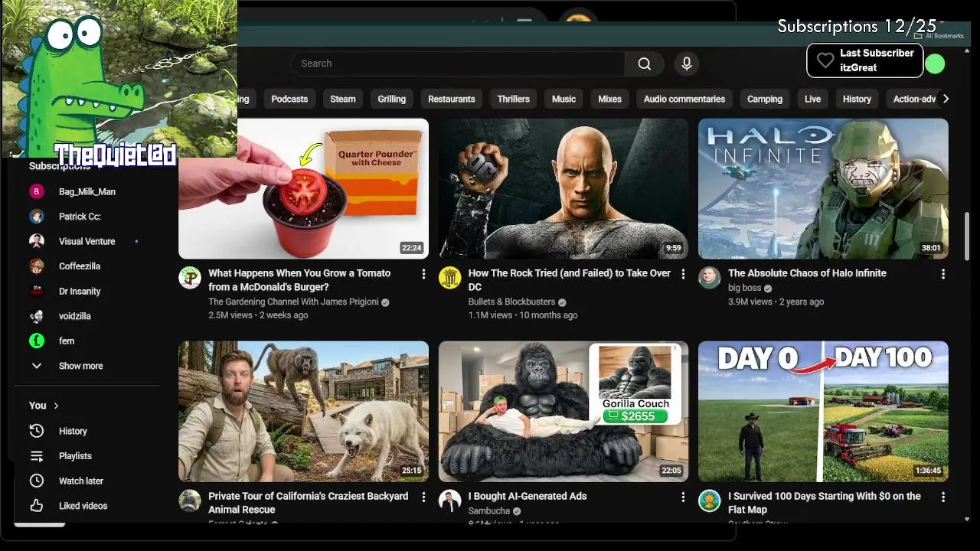Open options menu for Halo Infinite video
The height and width of the screenshot is (551, 980).
pos(943,274)
